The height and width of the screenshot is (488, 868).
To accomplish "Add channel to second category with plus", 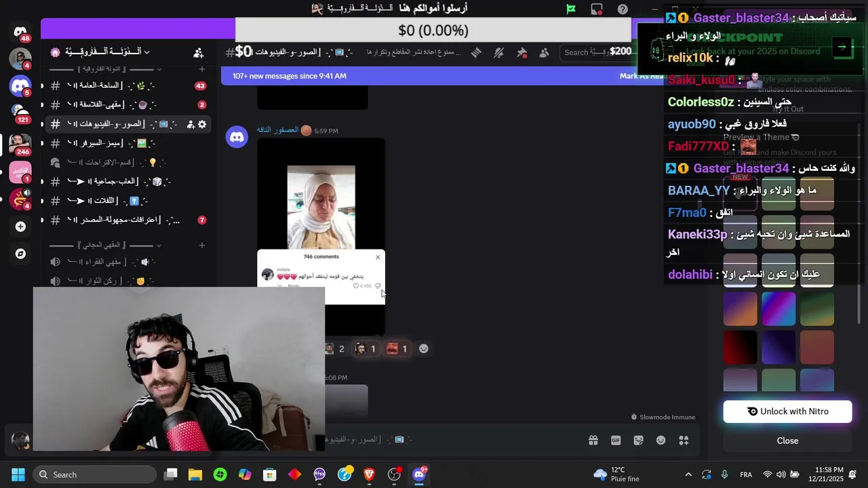I will [x=202, y=245].
